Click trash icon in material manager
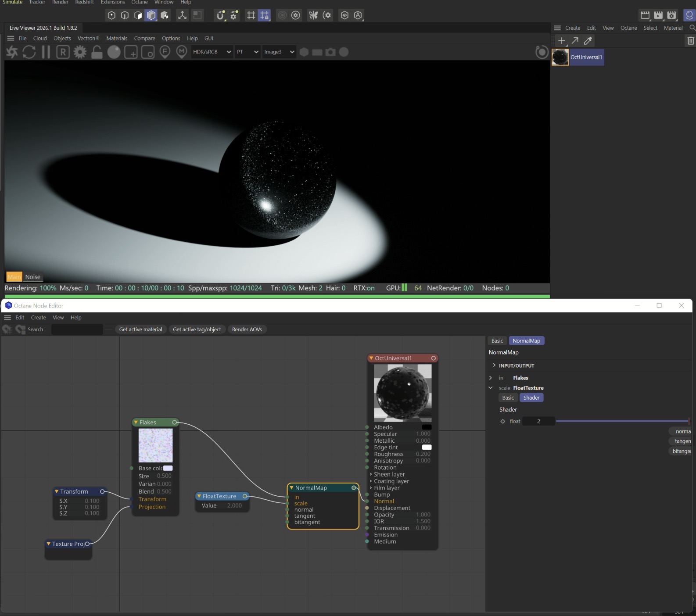 (x=690, y=41)
